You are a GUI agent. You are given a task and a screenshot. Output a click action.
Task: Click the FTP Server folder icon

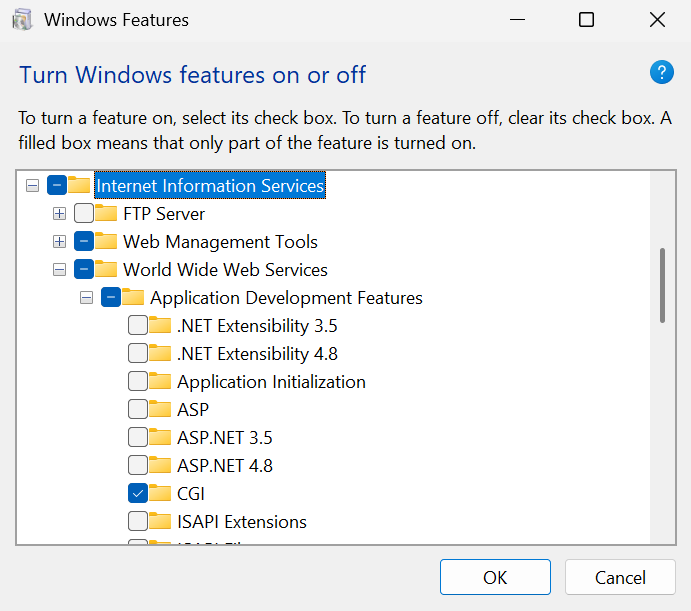(x=106, y=213)
